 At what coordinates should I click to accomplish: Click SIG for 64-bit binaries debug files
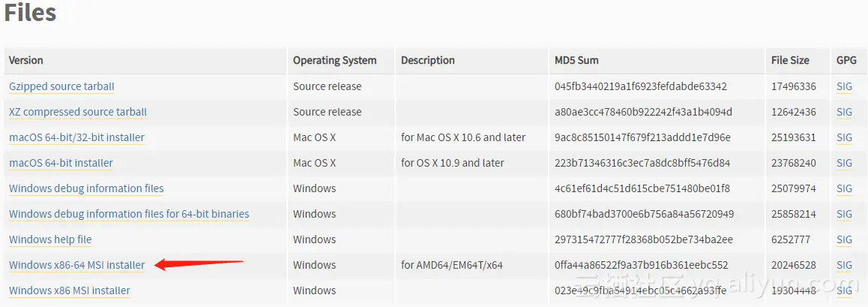point(844,214)
